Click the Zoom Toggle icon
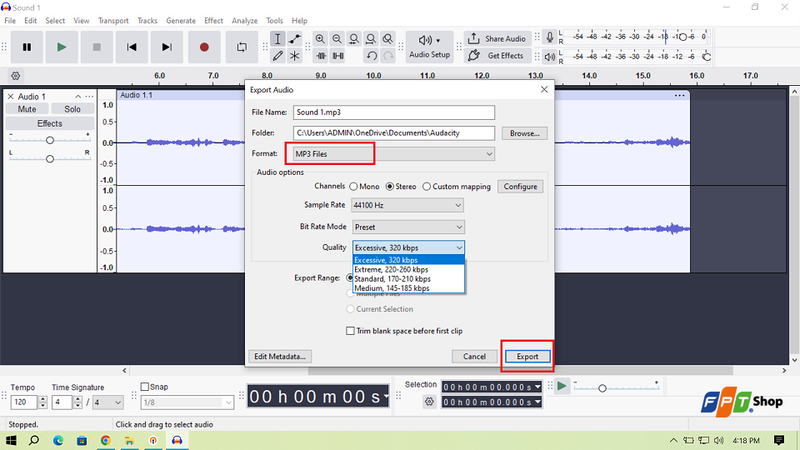Viewport: 800px width, 450px height. coord(388,39)
